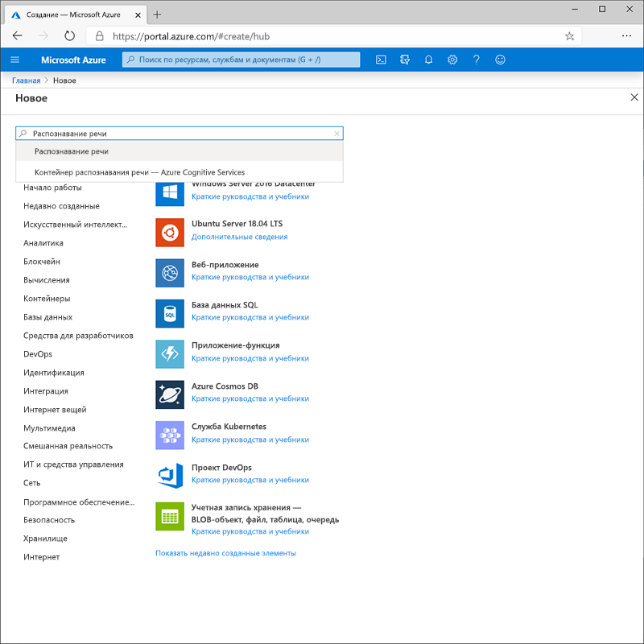644x644 pixels.
Task: Click the База данных SQL icon
Action: click(170, 313)
